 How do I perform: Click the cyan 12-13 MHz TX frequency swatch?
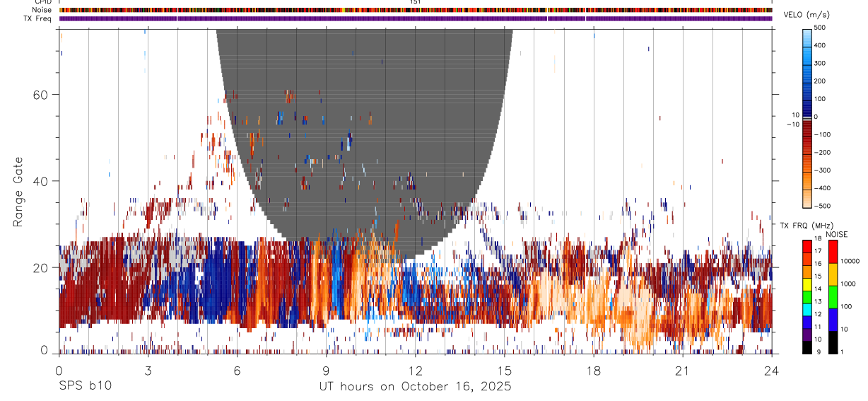(x=807, y=310)
